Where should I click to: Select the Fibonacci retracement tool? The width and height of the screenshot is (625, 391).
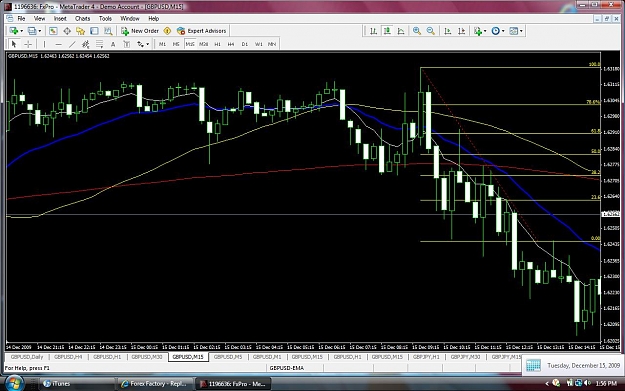click(x=99, y=44)
